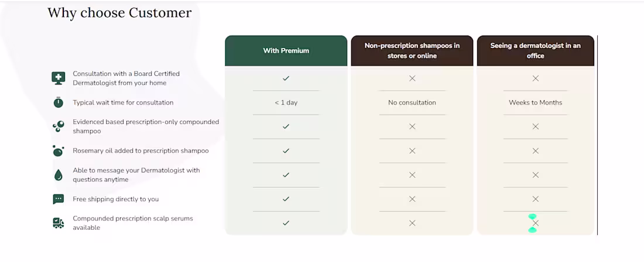Click the 'No consultation' cell
This screenshot has height=262, width=644.
point(412,102)
